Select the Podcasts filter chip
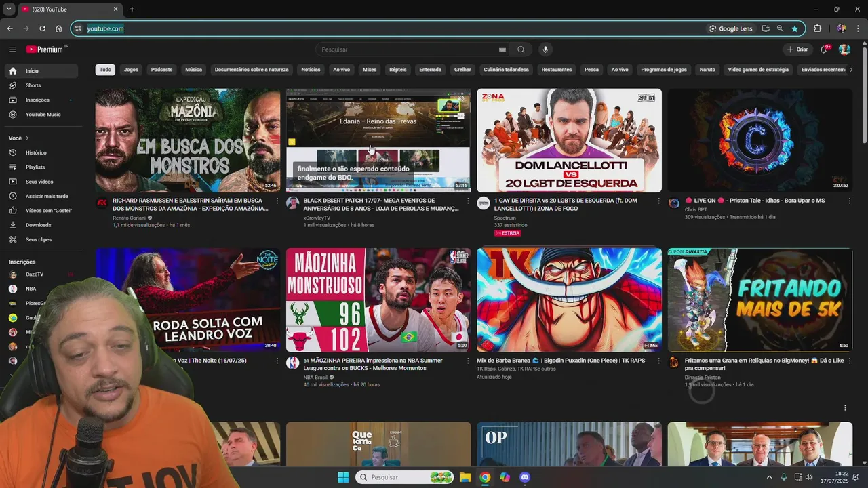 (x=161, y=70)
